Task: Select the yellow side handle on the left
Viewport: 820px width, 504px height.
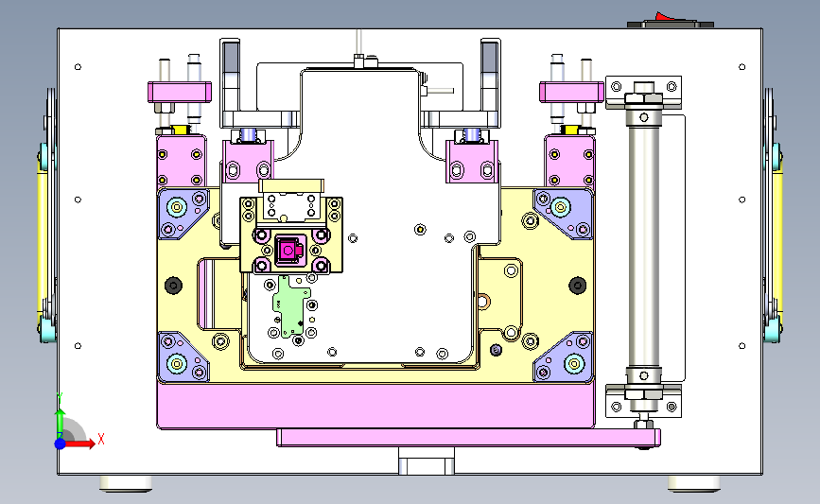Action: [x=43, y=241]
